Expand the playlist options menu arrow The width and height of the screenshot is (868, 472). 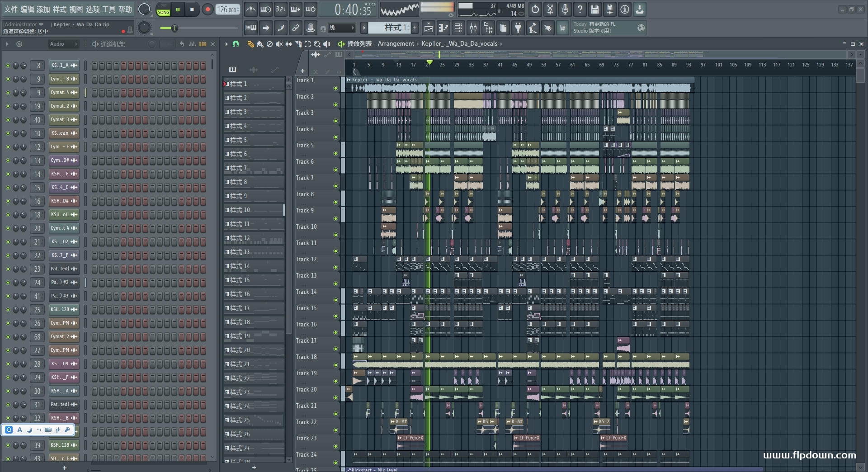click(226, 44)
